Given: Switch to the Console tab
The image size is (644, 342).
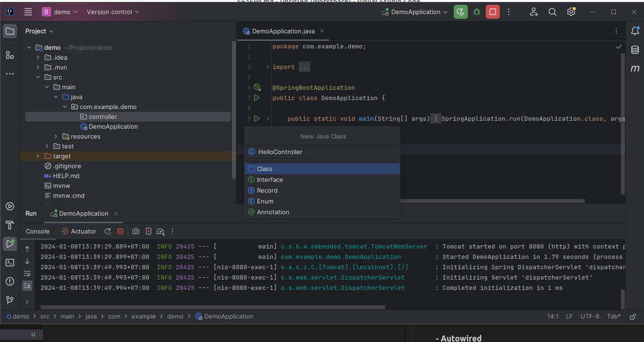Looking at the screenshot, I should (38, 231).
